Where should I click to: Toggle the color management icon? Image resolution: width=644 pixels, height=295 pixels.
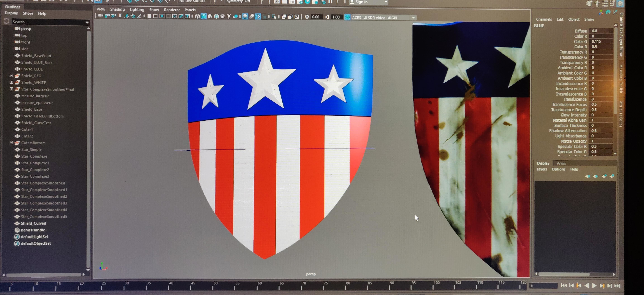pos(347,17)
